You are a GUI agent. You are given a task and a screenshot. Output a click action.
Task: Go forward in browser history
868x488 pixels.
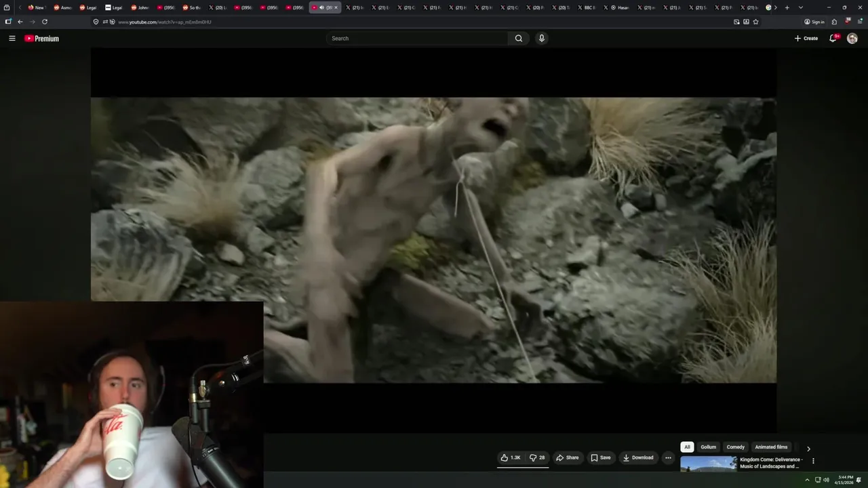[x=32, y=22]
